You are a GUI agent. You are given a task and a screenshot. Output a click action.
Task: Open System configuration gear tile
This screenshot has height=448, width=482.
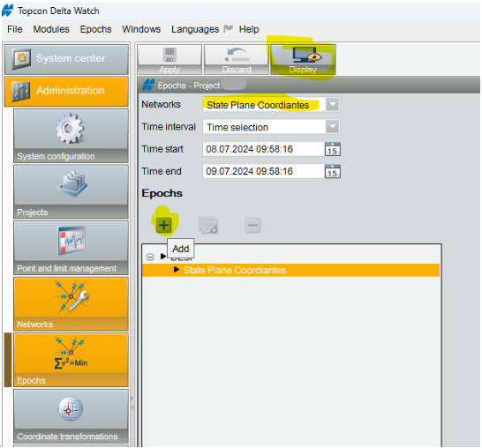click(x=71, y=136)
